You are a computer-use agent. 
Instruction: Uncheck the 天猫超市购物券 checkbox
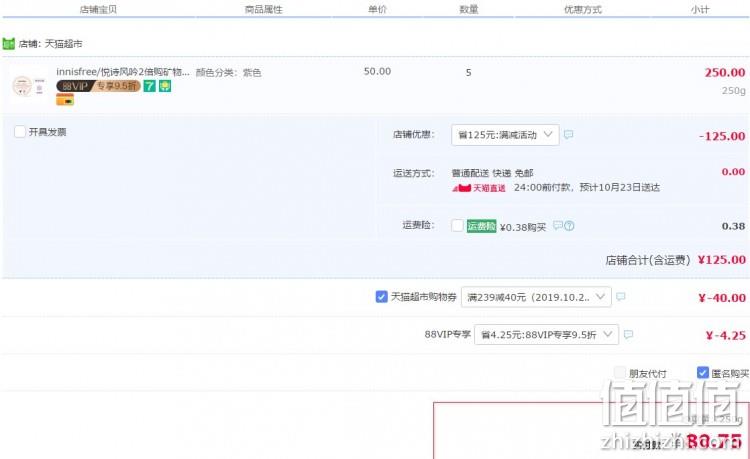(x=381, y=297)
